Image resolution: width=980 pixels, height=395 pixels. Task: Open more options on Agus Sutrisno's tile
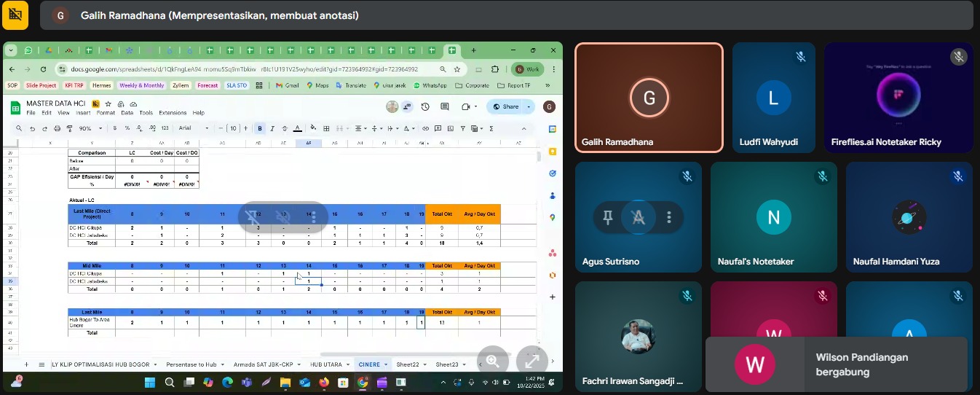669,217
